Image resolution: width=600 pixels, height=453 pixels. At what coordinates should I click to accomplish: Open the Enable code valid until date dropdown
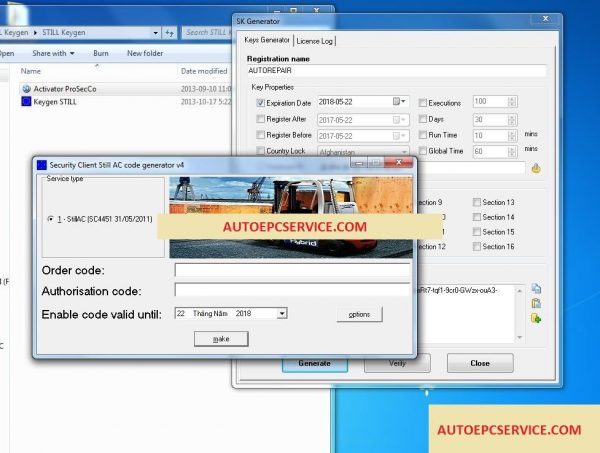pyautogui.click(x=282, y=313)
